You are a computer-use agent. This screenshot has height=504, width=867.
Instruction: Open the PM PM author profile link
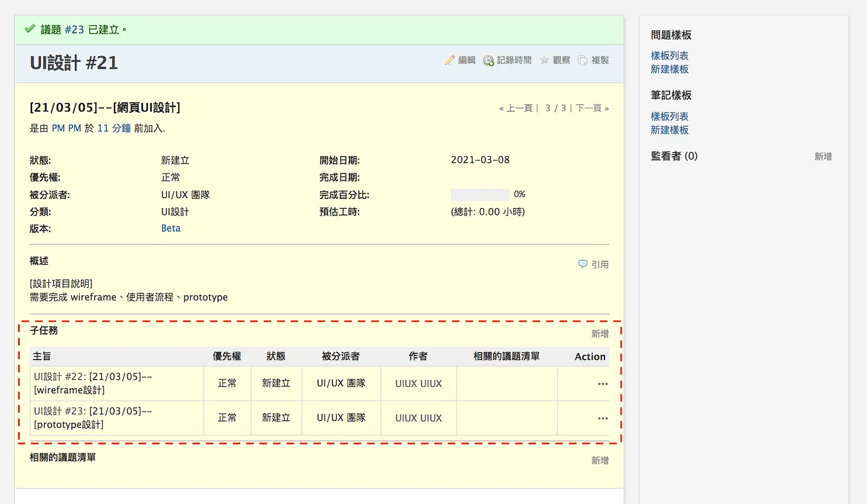click(66, 128)
